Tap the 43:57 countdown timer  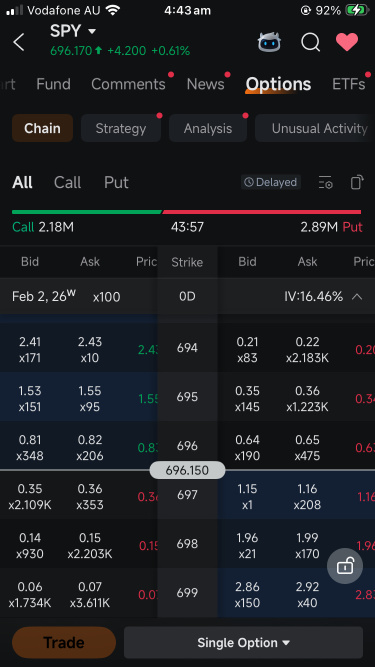[187, 227]
